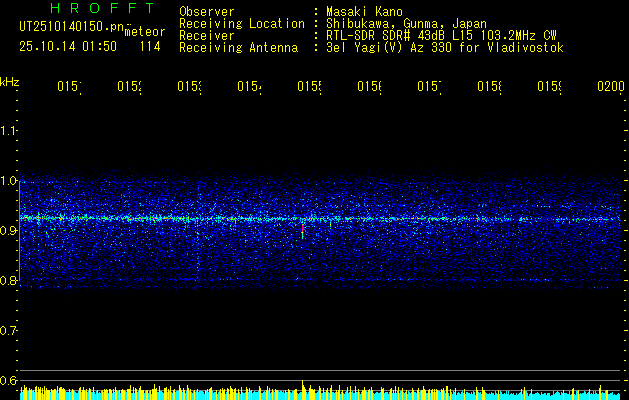The width and height of the screenshot is (629, 400).
Task: Click the 0153 time marker
Action: click(x=190, y=86)
